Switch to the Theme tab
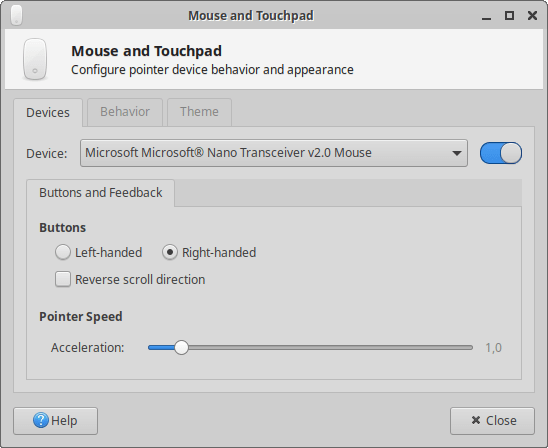Image resolution: width=548 pixels, height=448 pixels. (x=199, y=112)
